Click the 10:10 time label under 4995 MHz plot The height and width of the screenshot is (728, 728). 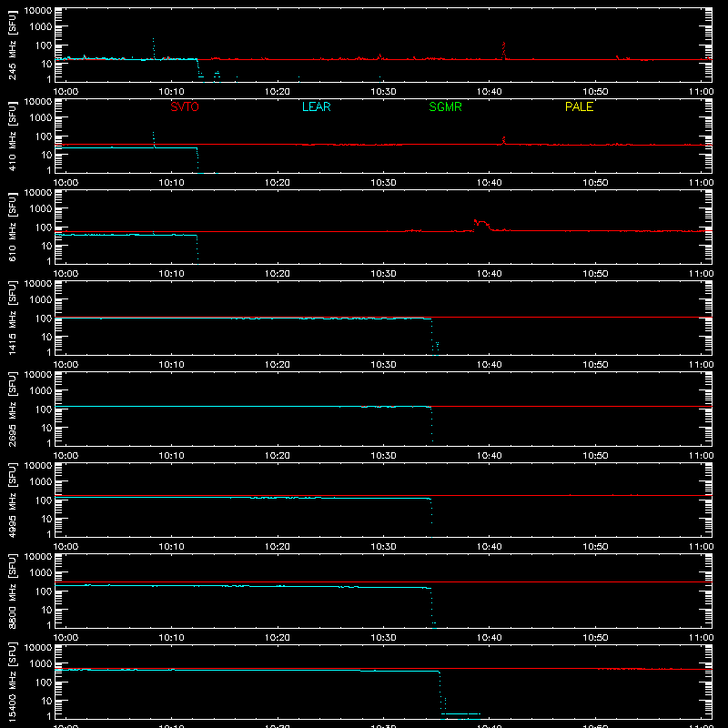tap(172, 547)
